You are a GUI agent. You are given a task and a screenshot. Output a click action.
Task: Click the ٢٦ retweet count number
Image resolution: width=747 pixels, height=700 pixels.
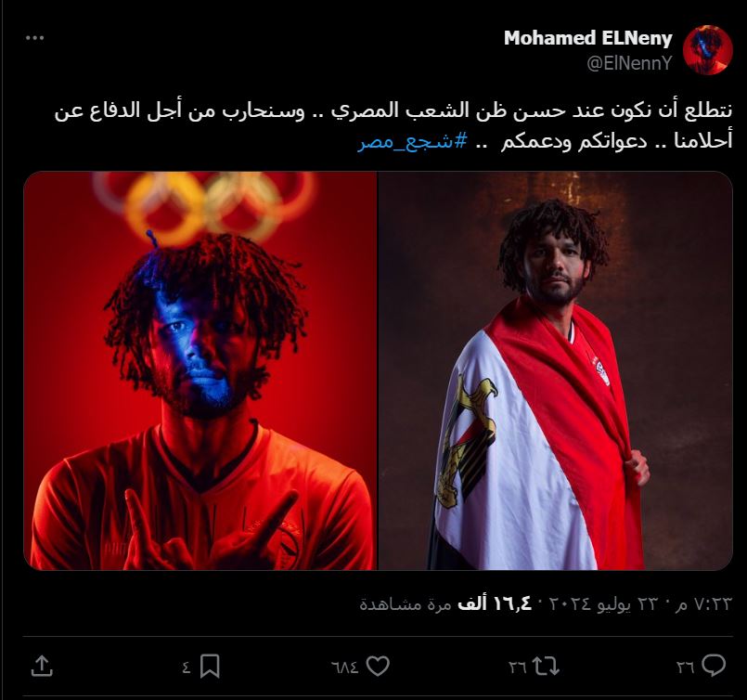point(518,668)
